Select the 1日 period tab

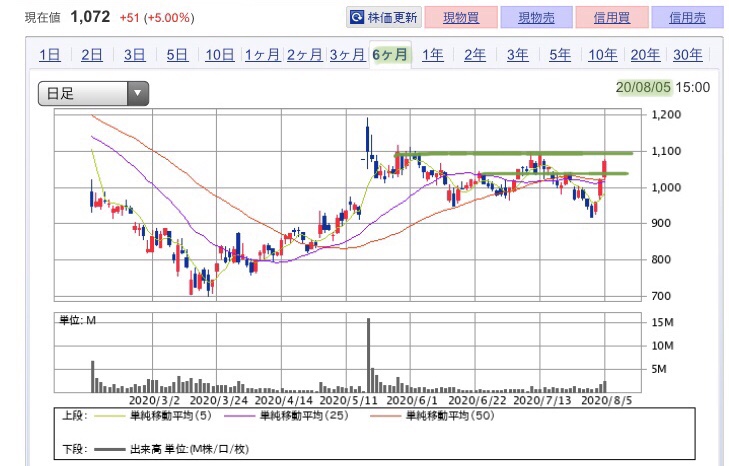[x=50, y=55]
